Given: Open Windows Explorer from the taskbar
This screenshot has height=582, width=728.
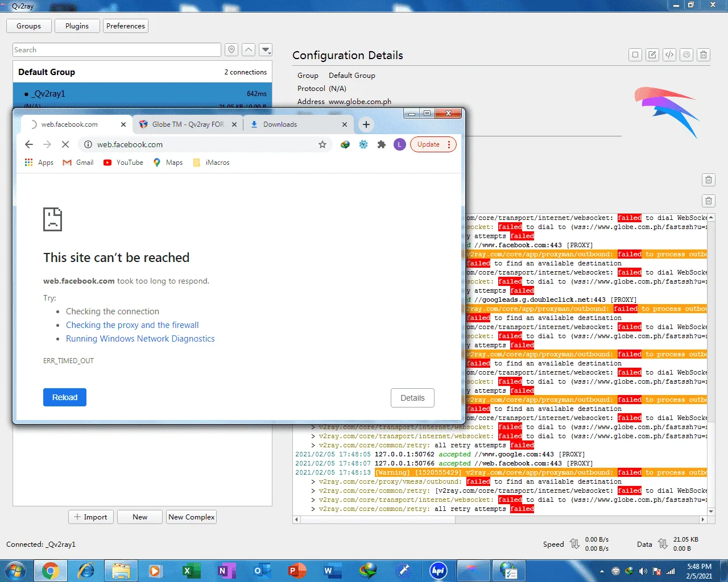Looking at the screenshot, I should click(x=121, y=571).
